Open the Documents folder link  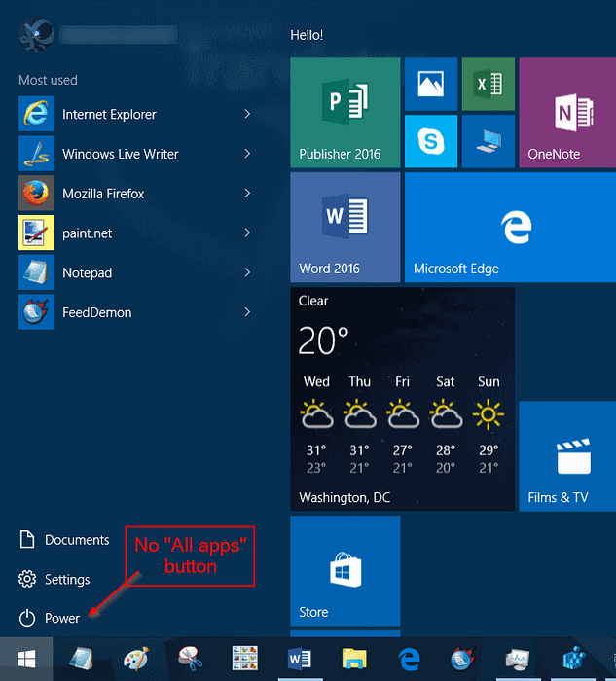tap(76, 540)
